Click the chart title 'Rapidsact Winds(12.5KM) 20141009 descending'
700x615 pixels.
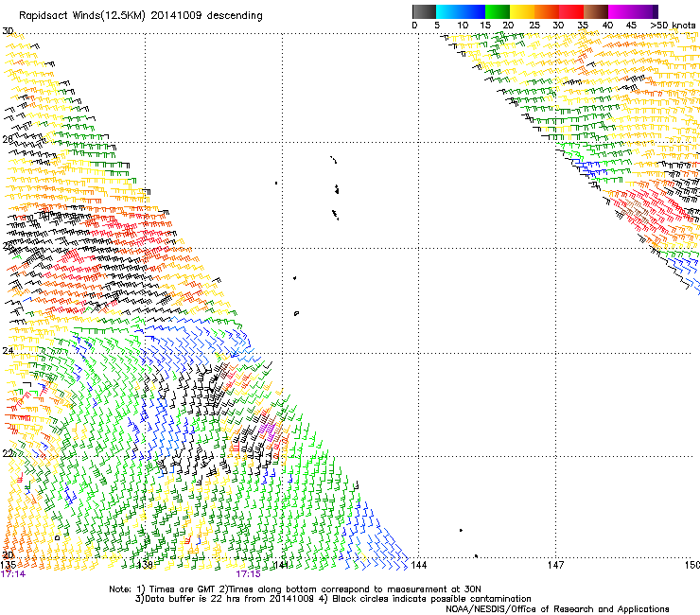(141, 16)
